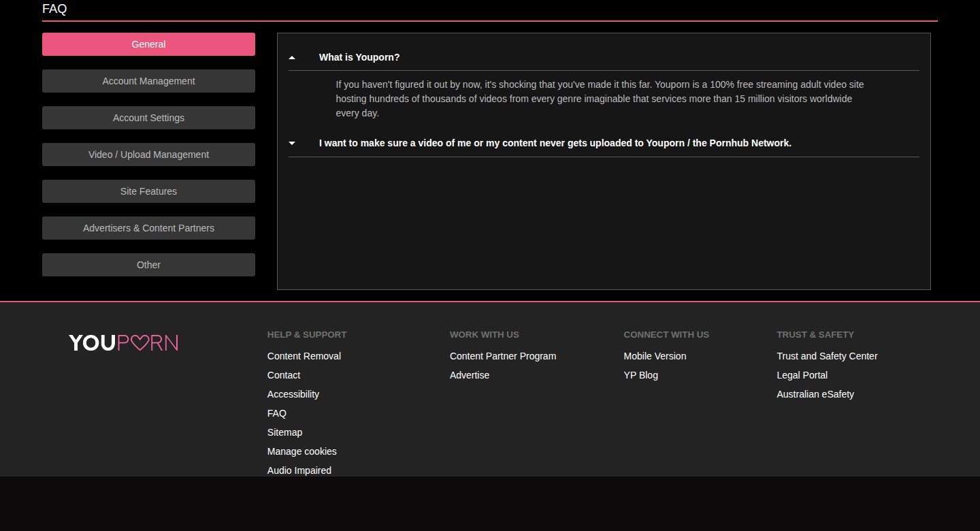Click the WORK WITH US footer heading
Viewport: 980px width, 531px height.
pyautogui.click(x=485, y=334)
